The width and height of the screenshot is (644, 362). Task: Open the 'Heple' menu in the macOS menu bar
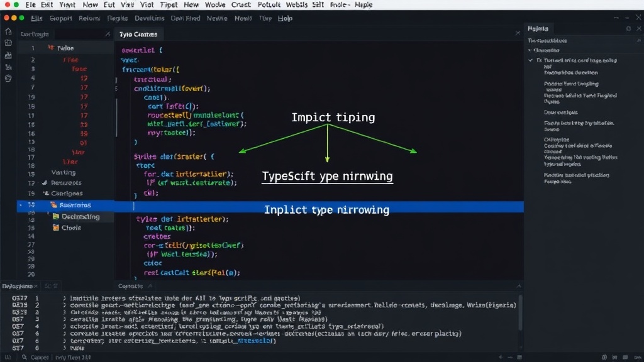[x=363, y=5]
